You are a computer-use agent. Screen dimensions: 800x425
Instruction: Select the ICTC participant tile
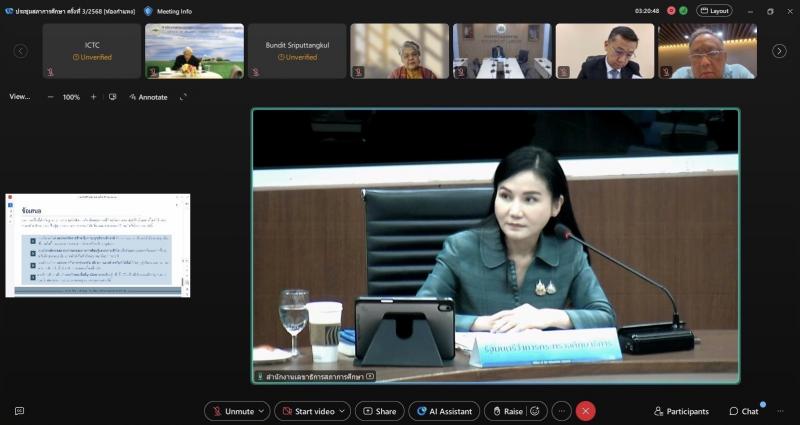(92, 51)
